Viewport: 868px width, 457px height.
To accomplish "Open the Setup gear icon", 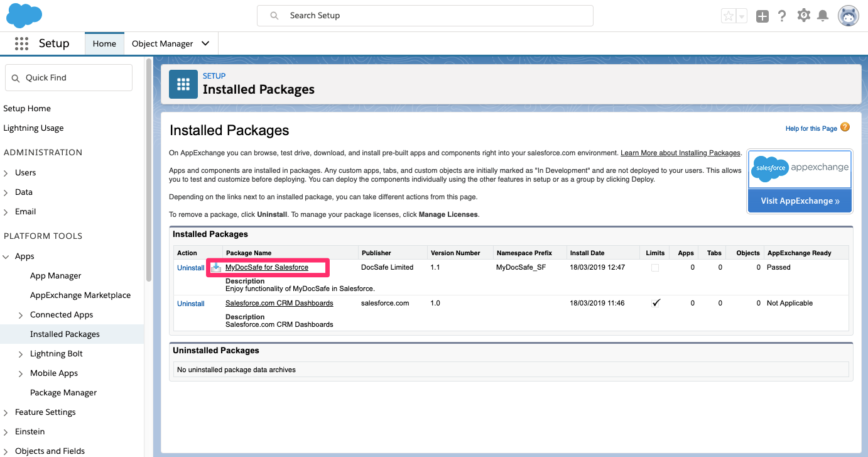I will click(x=803, y=16).
